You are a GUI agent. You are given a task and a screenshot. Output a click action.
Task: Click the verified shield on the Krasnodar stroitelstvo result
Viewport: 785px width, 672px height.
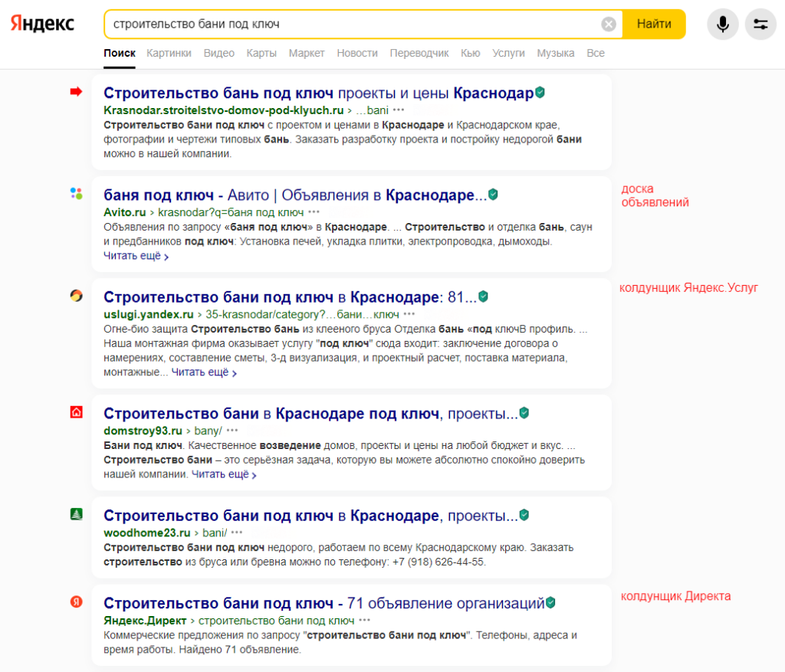(x=540, y=92)
